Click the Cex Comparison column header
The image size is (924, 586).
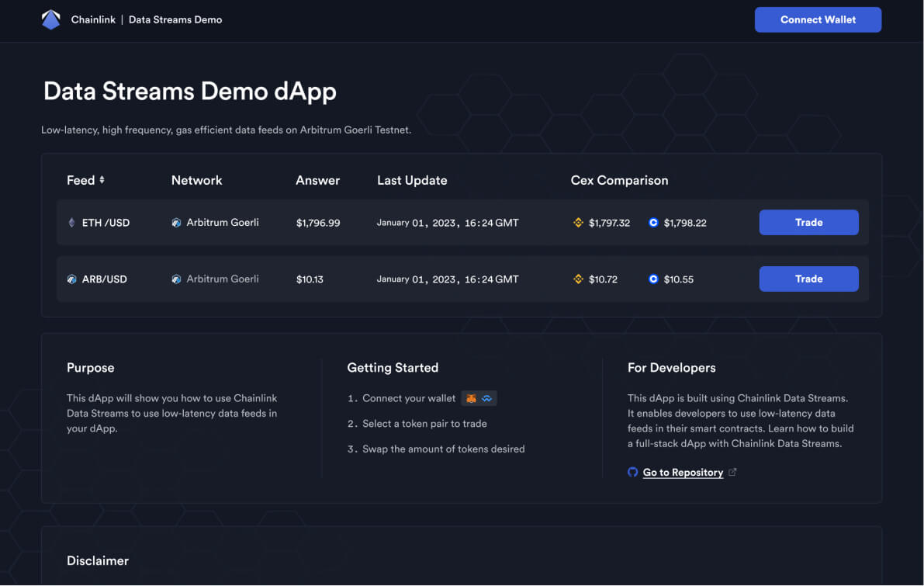619,180
